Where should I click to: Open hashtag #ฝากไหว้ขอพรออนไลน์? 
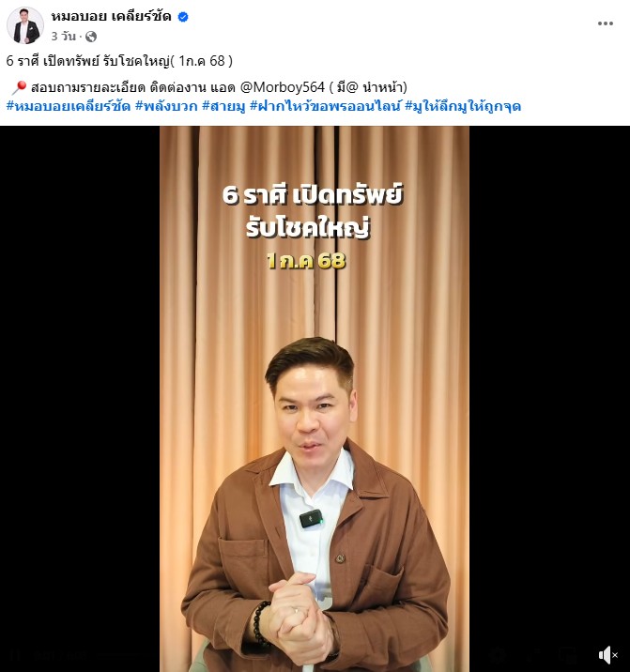[325, 106]
